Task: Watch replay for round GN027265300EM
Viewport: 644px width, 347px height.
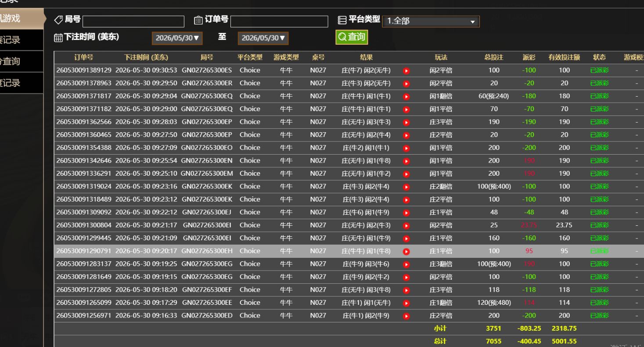Action: (x=407, y=174)
